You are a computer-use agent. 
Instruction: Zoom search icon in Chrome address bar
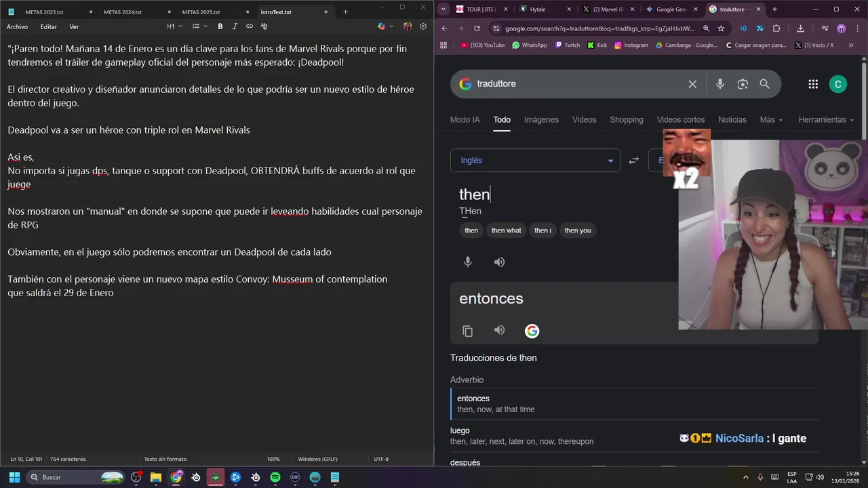(x=707, y=28)
